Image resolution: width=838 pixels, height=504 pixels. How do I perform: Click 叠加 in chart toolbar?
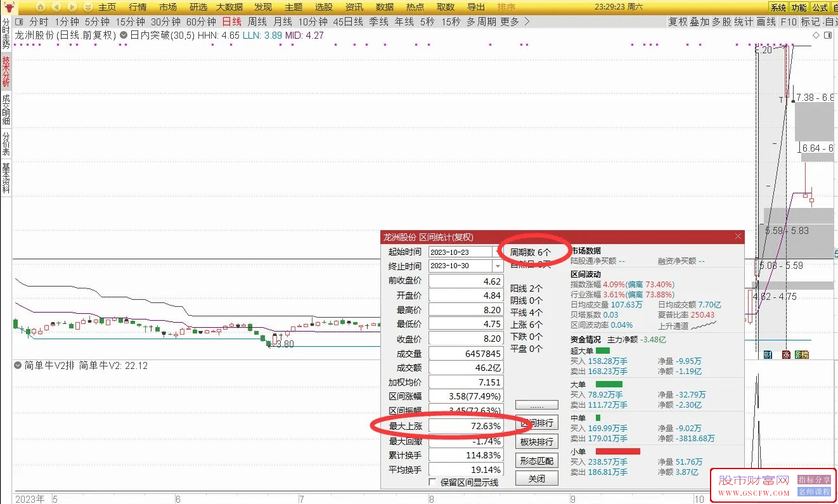pyautogui.click(x=700, y=22)
